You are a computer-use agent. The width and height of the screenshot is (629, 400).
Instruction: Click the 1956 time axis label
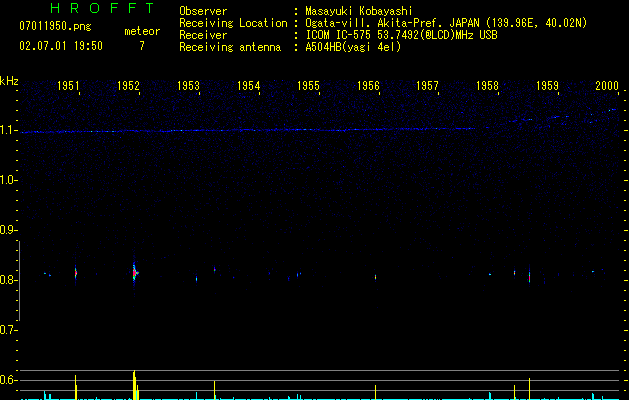coord(368,85)
